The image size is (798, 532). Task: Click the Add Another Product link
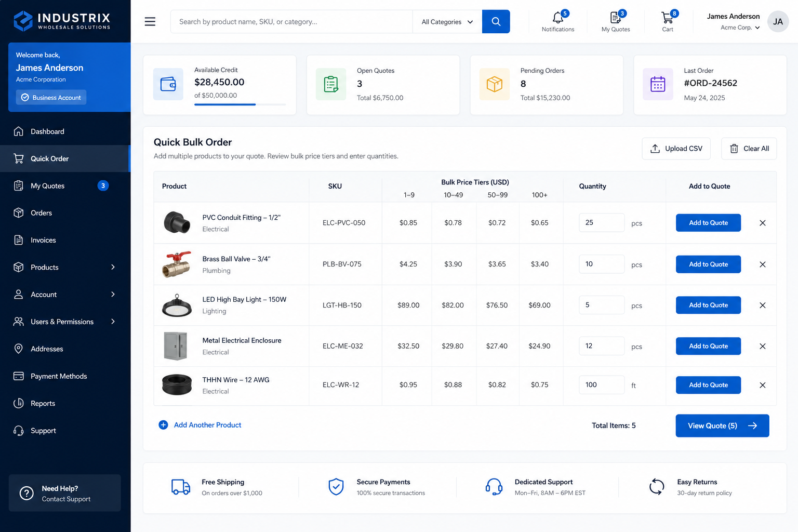click(207, 425)
